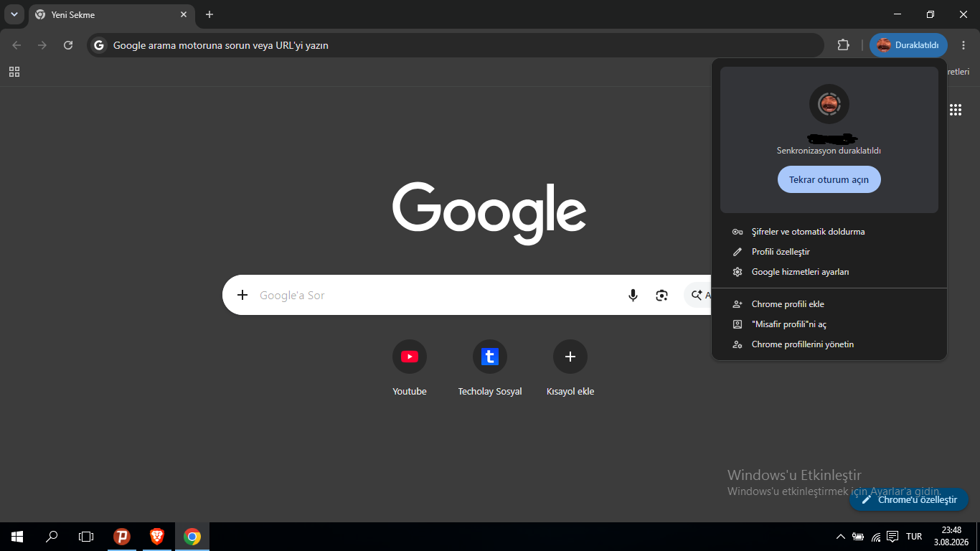Viewport: 980px width, 551px height.
Task: Open the "Misafir profili"ni aç entry
Action: 829,324
